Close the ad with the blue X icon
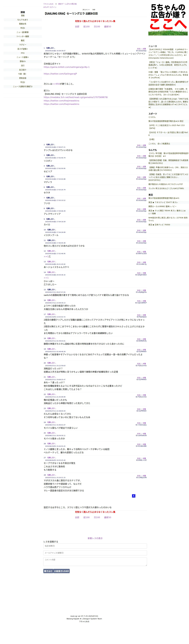 pyautogui.click(x=134, y=496)
